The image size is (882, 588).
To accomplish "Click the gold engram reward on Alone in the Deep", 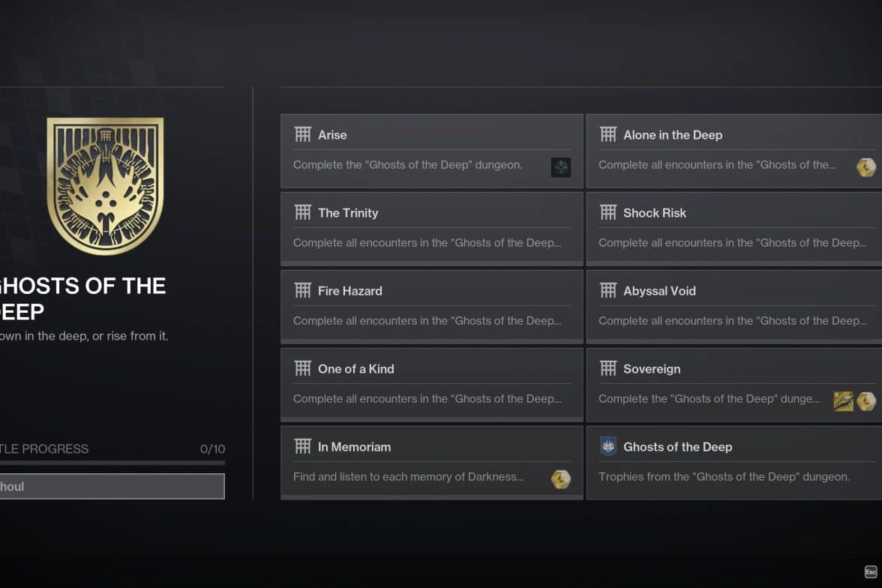I will [x=865, y=167].
